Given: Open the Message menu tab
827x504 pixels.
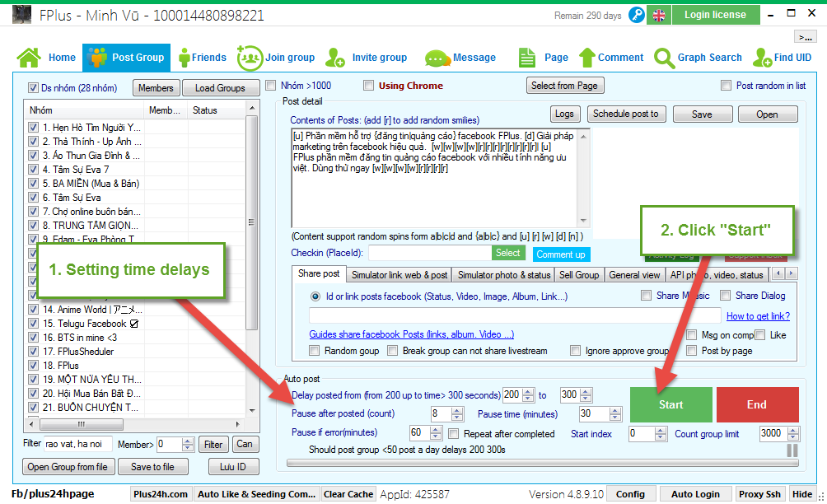Looking at the screenshot, I should pos(461,58).
